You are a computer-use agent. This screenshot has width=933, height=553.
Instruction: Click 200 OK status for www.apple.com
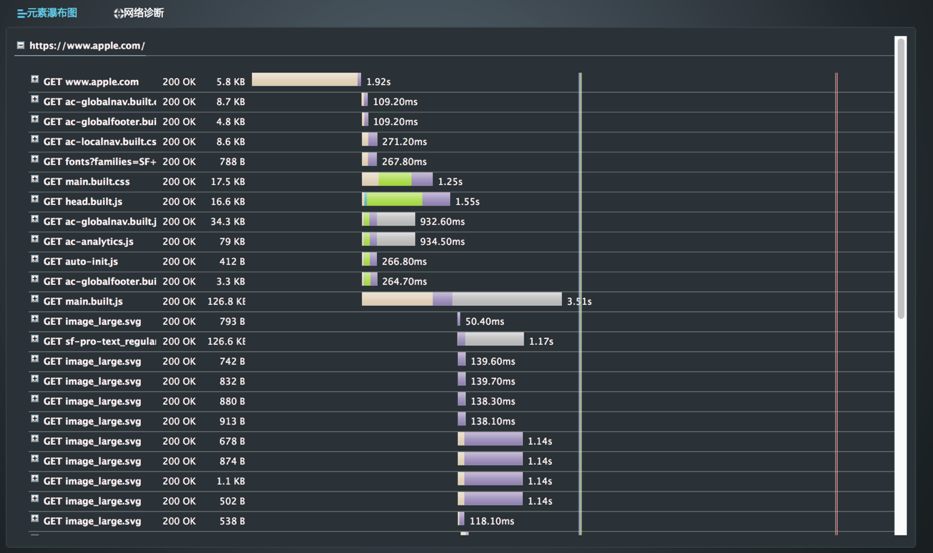[179, 82]
